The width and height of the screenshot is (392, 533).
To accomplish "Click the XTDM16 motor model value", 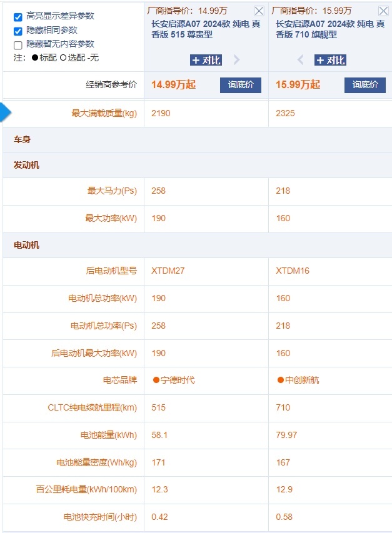I will [293, 271].
